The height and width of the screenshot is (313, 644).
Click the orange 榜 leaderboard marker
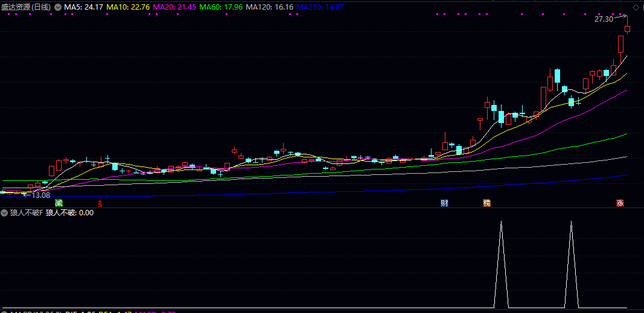tap(486, 203)
